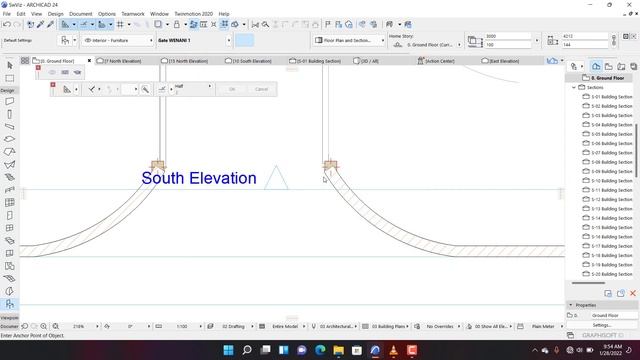Click the Find and Select magnifier icon
The width and height of the screenshot is (640, 360).
point(265,24)
